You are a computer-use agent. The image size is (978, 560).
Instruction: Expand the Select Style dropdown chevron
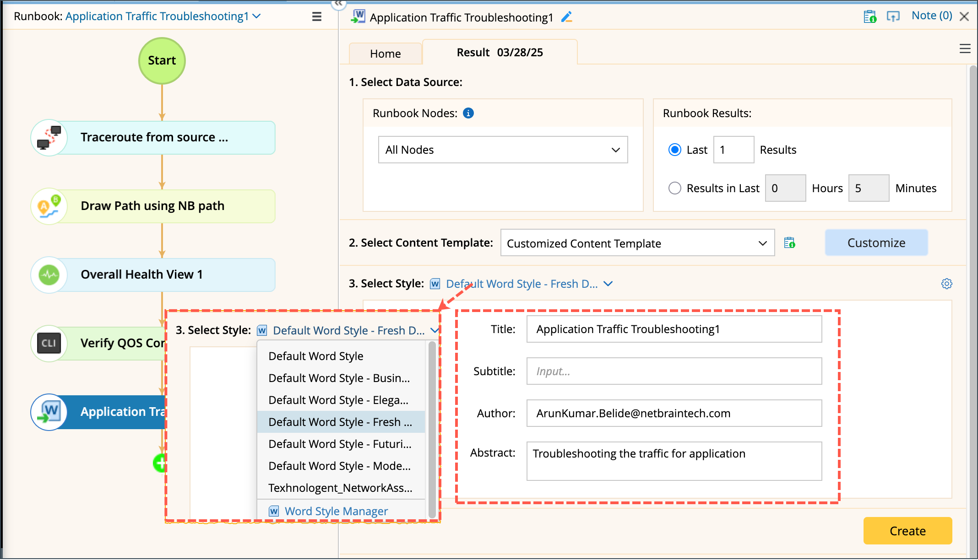click(608, 284)
